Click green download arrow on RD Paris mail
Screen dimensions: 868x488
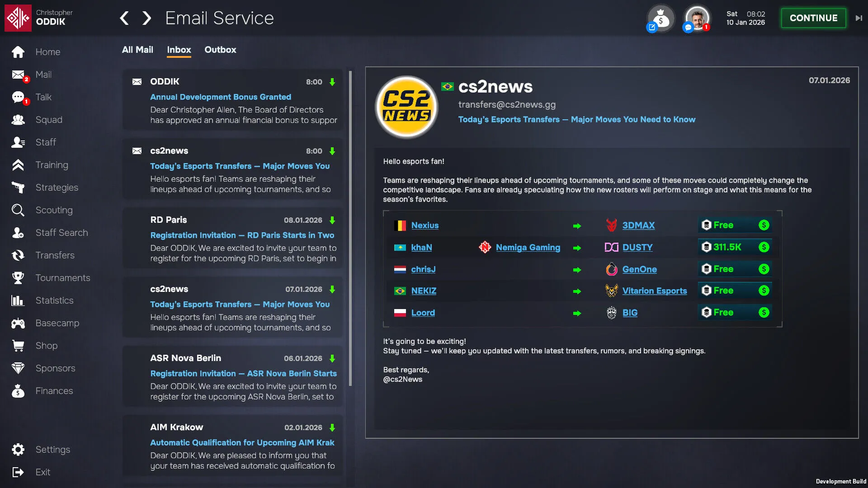coord(332,220)
